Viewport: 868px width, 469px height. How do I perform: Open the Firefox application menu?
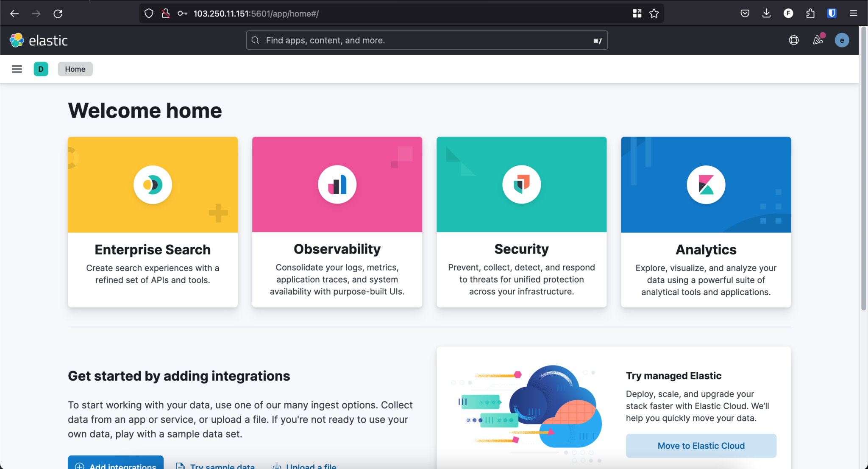[854, 13]
